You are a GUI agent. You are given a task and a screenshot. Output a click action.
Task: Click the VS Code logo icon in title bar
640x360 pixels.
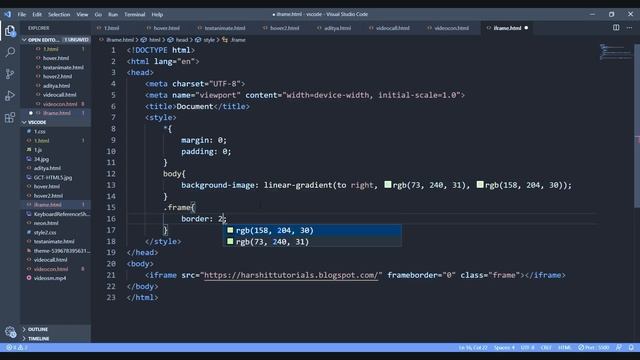(8, 14)
